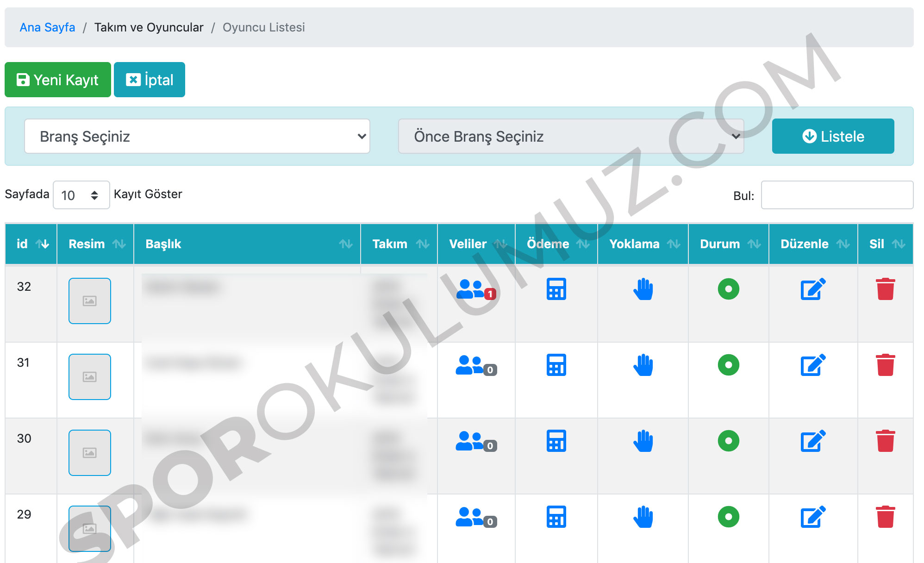Click attendance hand icon for player 30
924x563 pixels.
pyautogui.click(x=643, y=441)
